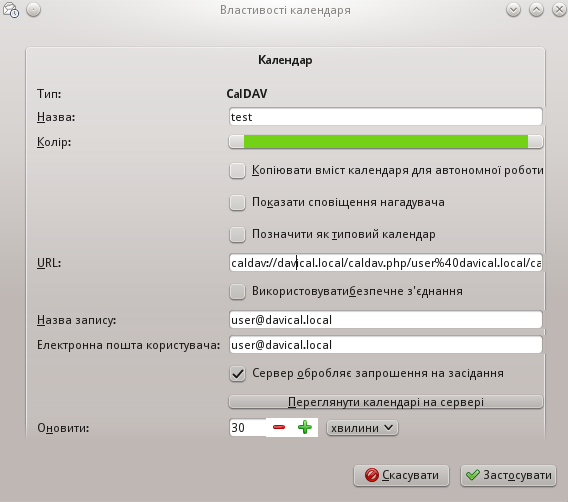This screenshot has width=568, height=502.
Task: Maximize window using up-chevron title button
Action: 536,10
